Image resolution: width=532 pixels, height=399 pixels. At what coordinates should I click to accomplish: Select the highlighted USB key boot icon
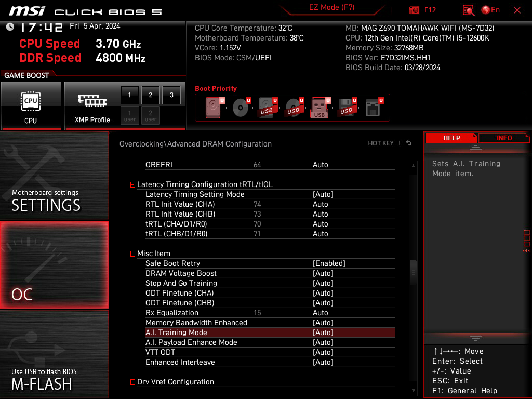(x=320, y=108)
